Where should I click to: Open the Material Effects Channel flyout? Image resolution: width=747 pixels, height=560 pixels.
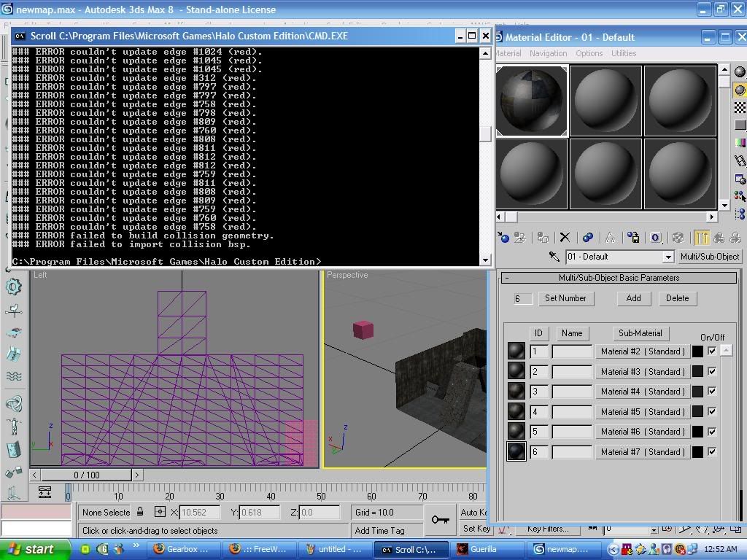(656, 237)
